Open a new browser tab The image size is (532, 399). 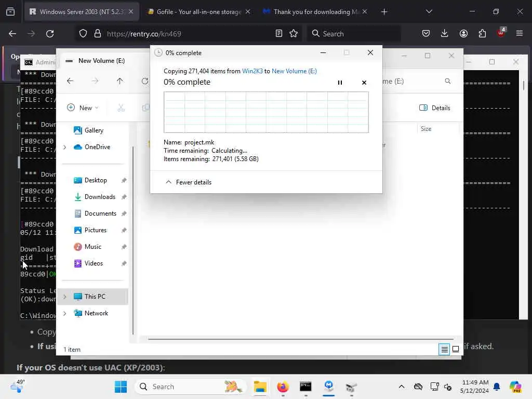[384, 12]
